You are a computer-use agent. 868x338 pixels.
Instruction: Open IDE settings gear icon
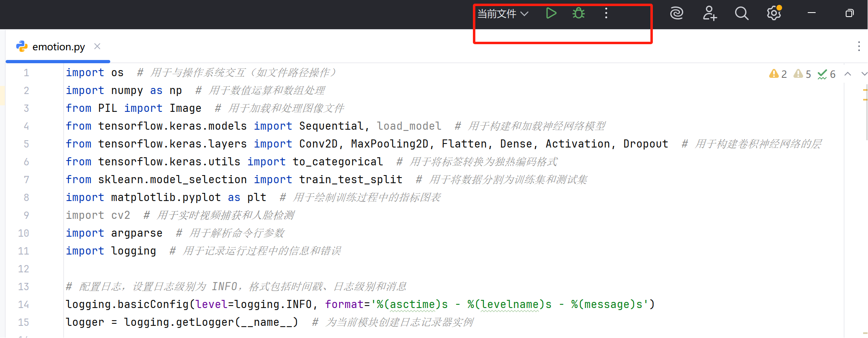click(774, 13)
